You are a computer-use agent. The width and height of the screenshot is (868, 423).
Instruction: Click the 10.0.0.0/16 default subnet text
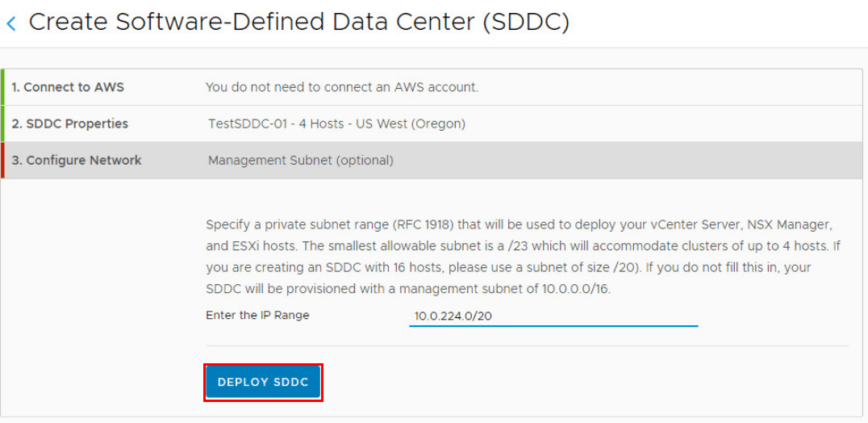(567, 289)
